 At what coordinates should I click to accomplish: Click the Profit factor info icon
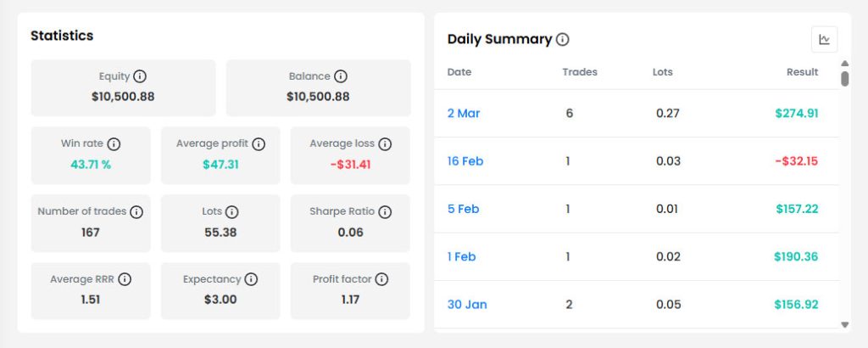[381, 279]
